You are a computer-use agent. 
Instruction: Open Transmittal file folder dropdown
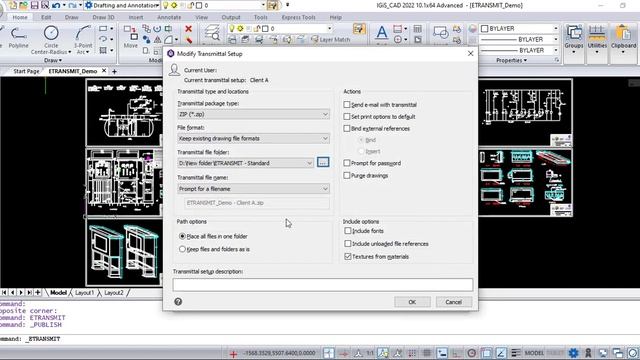(245, 163)
